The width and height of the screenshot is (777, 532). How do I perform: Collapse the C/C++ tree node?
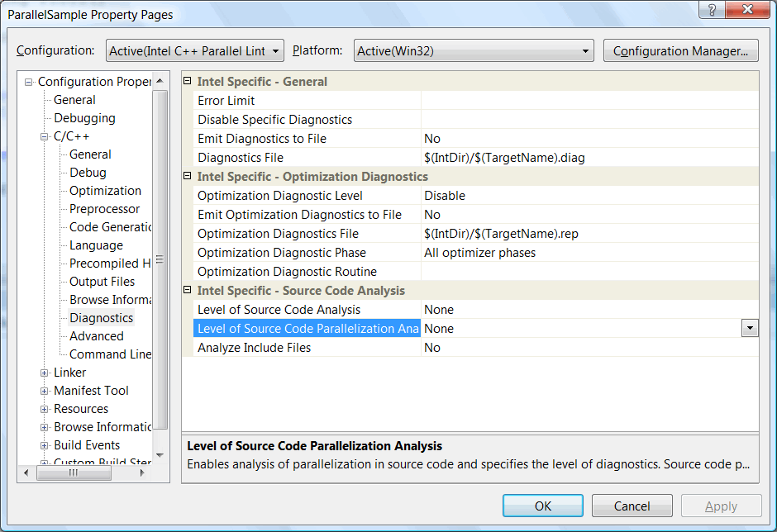pyautogui.click(x=44, y=136)
